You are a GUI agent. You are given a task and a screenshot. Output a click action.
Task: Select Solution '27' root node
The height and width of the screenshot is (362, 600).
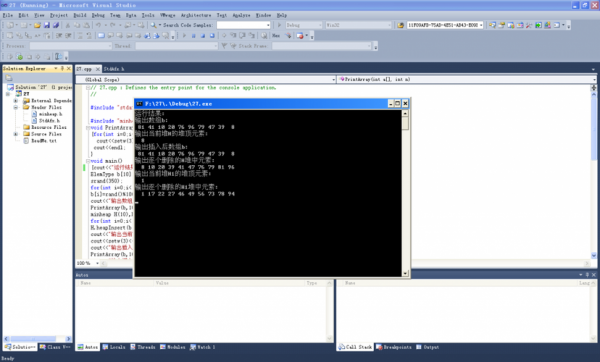click(43, 87)
